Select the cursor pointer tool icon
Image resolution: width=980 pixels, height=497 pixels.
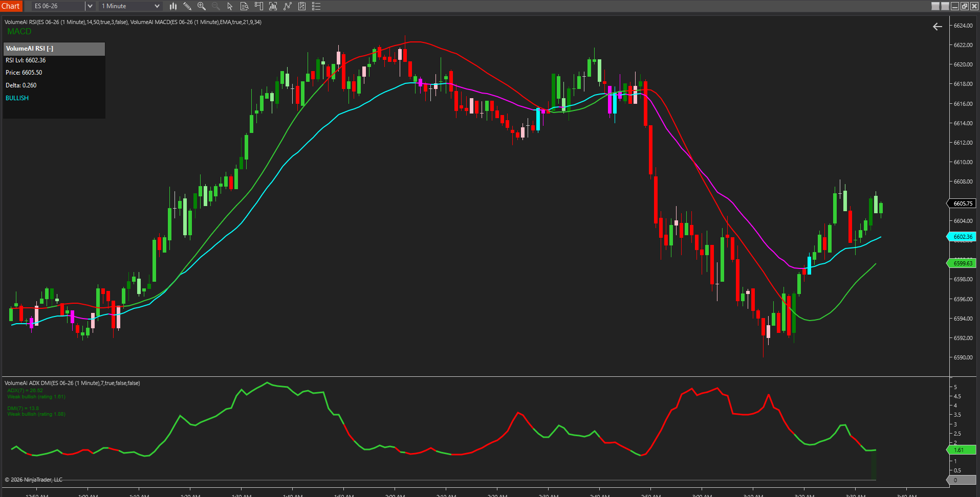(x=230, y=6)
